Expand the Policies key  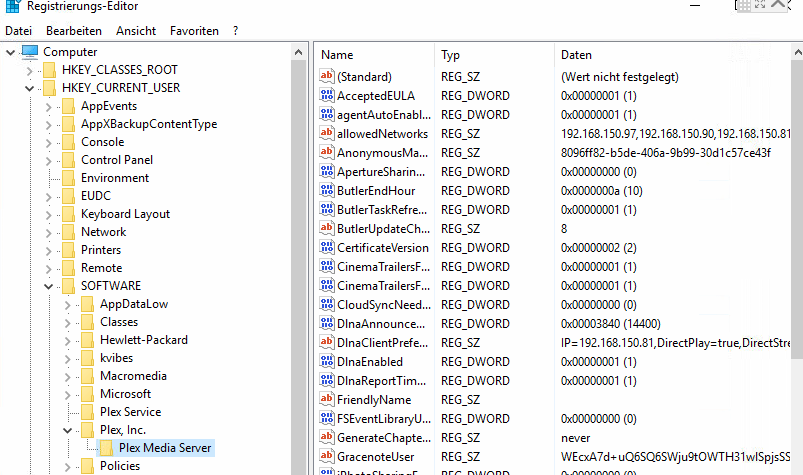point(67,467)
